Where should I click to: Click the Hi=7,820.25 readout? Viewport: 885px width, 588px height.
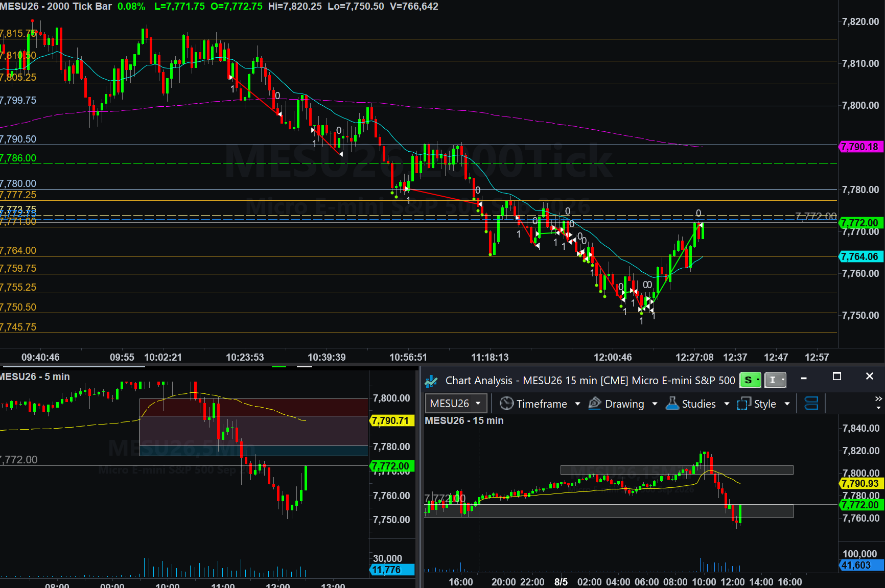[x=295, y=7]
